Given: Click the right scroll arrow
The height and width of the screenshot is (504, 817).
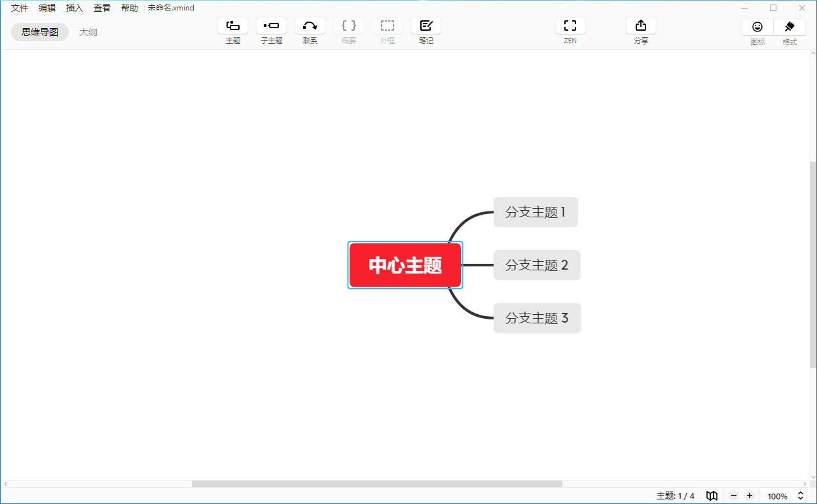Looking at the screenshot, I should click(x=806, y=484).
